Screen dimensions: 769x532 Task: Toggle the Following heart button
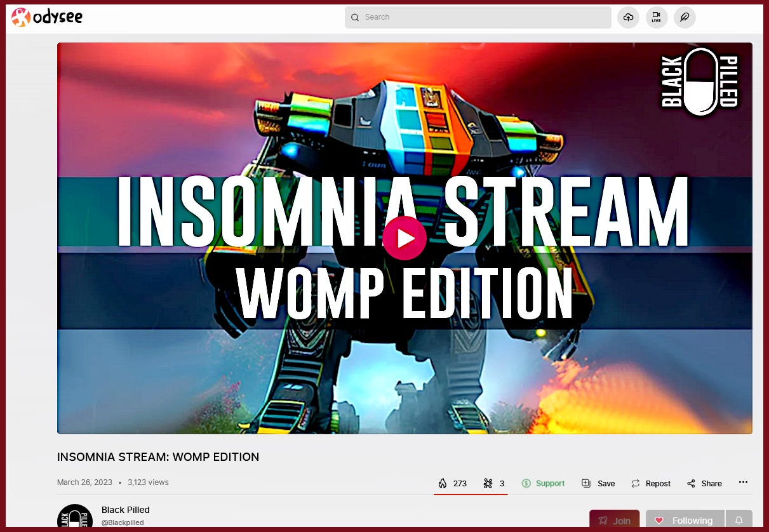(685, 519)
